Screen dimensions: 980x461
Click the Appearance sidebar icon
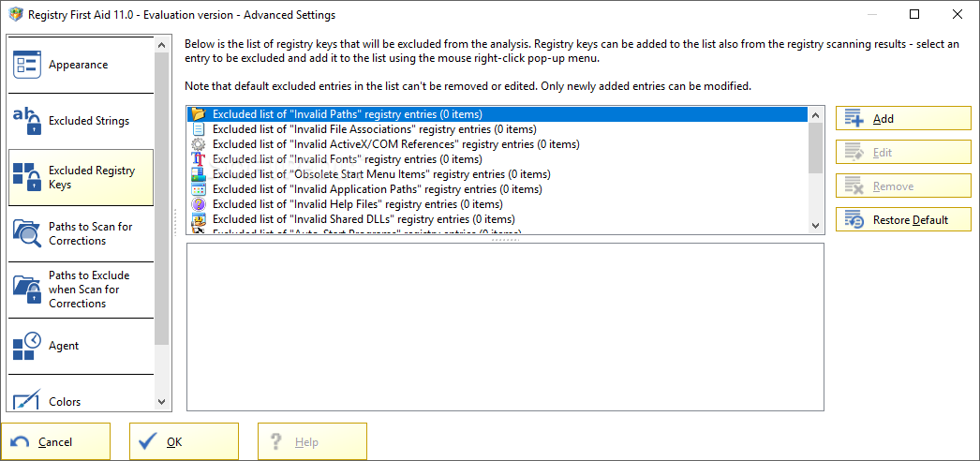pyautogui.click(x=27, y=65)
